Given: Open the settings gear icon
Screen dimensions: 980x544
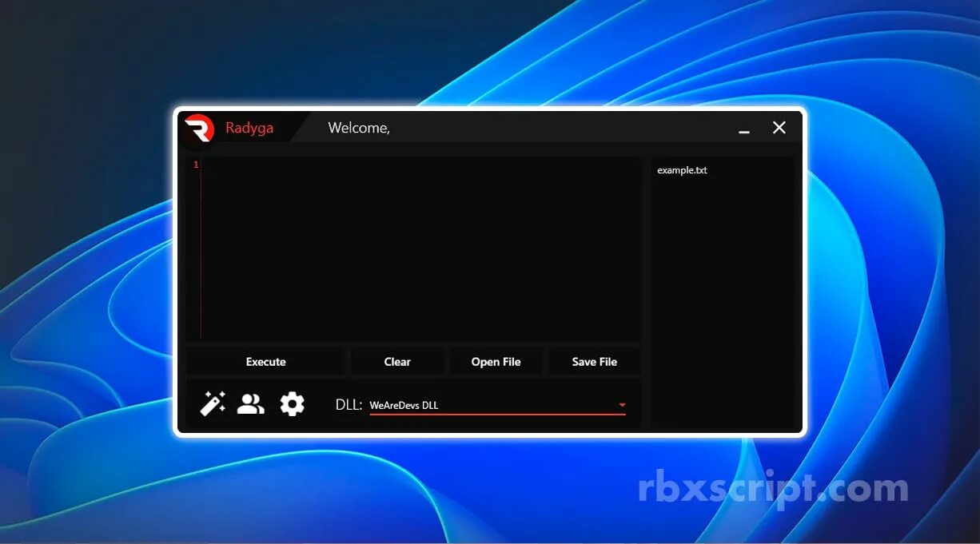Looking at the screenshot, I should pyautogui.click(x=293, y=404).
